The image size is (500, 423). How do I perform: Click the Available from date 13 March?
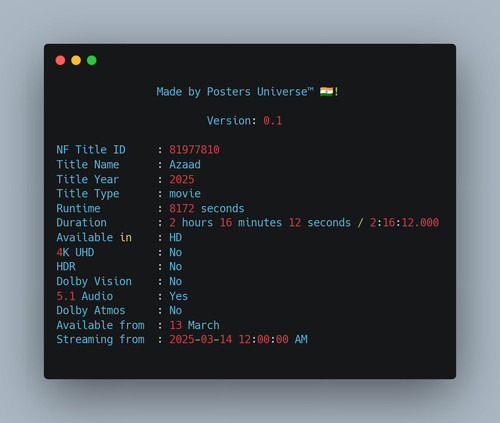(x=195, y=325)
